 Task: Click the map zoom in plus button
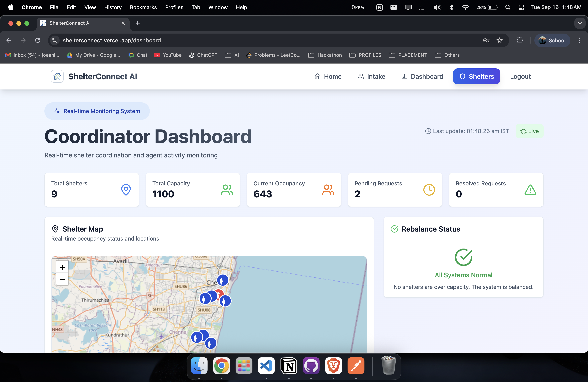coord(63,267)
